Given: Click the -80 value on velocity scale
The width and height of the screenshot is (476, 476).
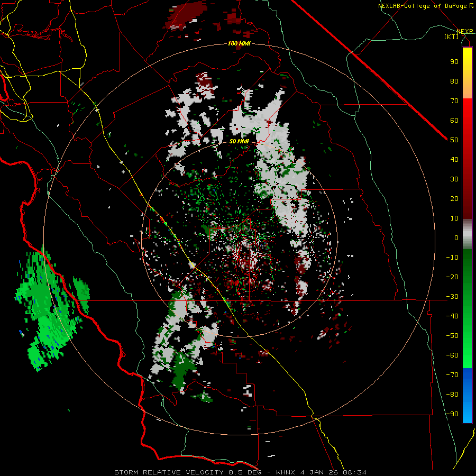Looking at the screenshot, I should click(x=452, y=395).
